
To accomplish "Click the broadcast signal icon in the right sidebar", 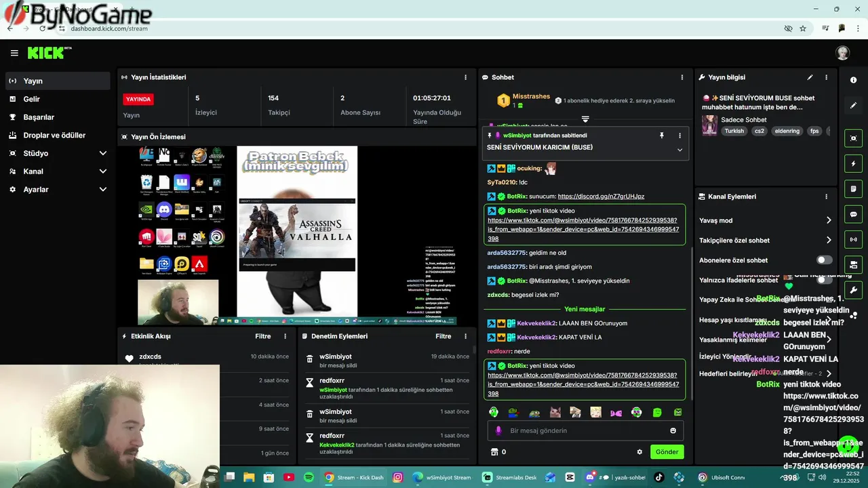I will pyautogui.click(x=853, y=239).
